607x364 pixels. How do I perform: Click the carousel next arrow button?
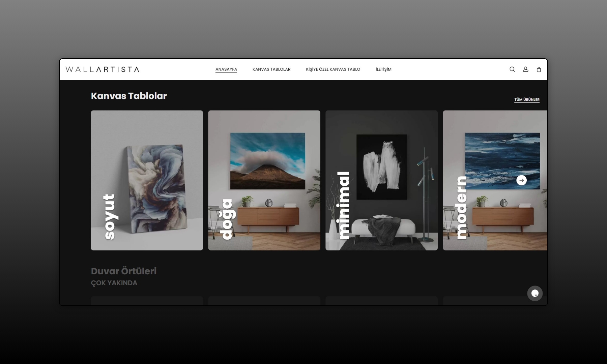(x=521, y=180)
